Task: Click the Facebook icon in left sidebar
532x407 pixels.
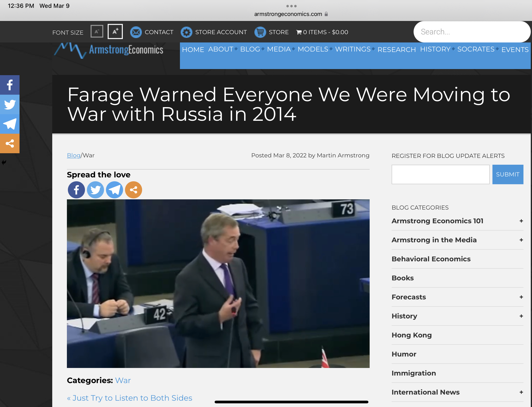Action: pyautogui.click(x=10, y=85)
